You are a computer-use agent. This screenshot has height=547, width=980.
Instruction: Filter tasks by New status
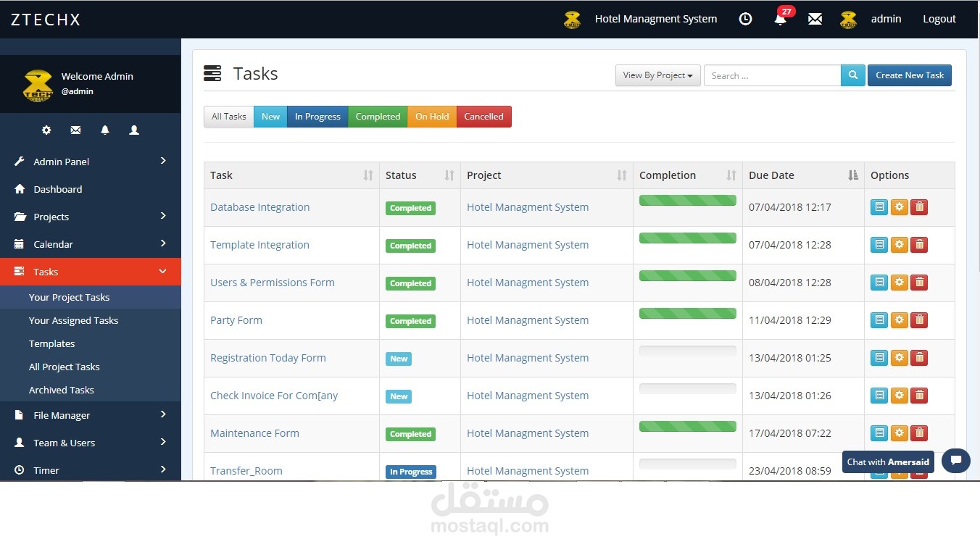270,117
